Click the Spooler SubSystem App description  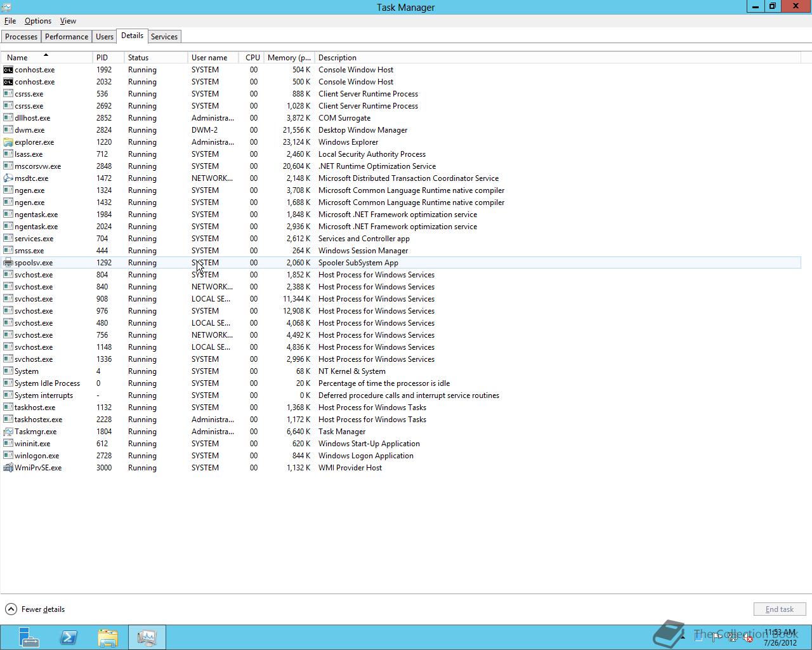click(358, 263)
